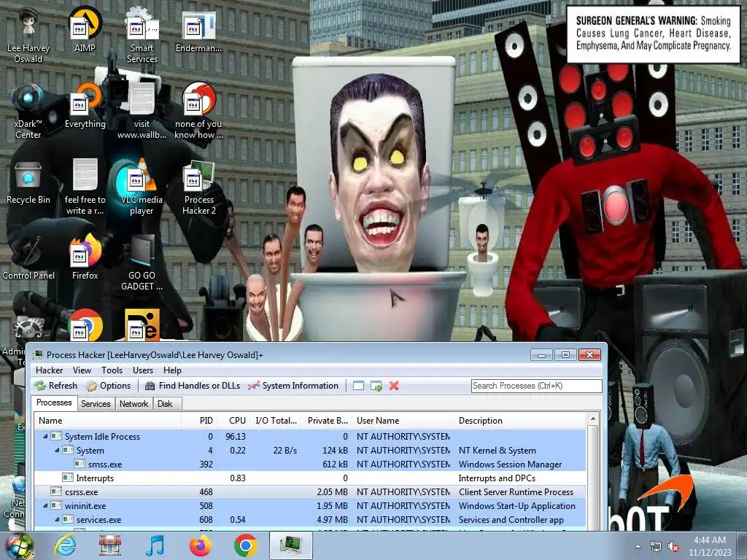Click the muted volume tray icon
Image resolution: width=747 pixels, height=560 pixels.
[x=673, y=547]
